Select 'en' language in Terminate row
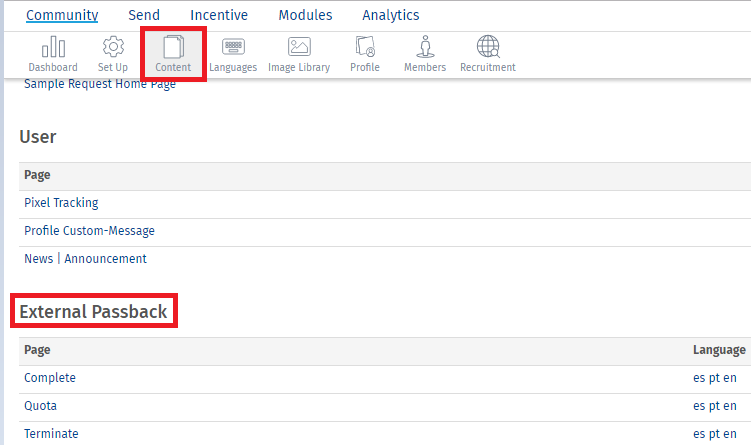Screen dimensions: 751x445 click(730, 434)
